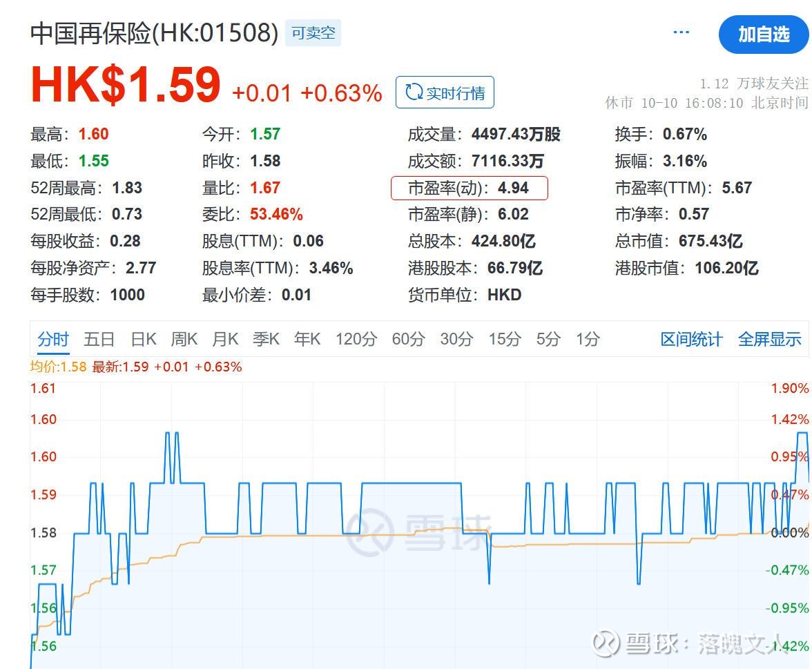
Task: Click the 今开 value 1.57
Action: (x=265, y=134)
